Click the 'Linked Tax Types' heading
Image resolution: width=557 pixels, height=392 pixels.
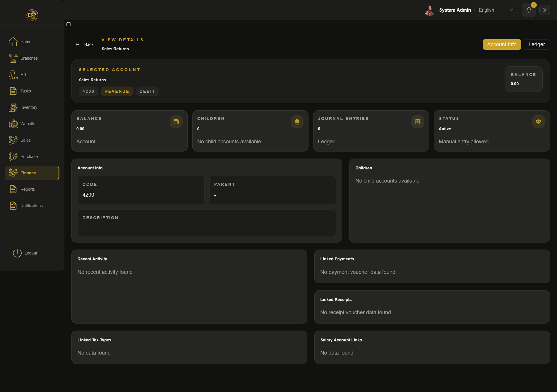point(94,340)
